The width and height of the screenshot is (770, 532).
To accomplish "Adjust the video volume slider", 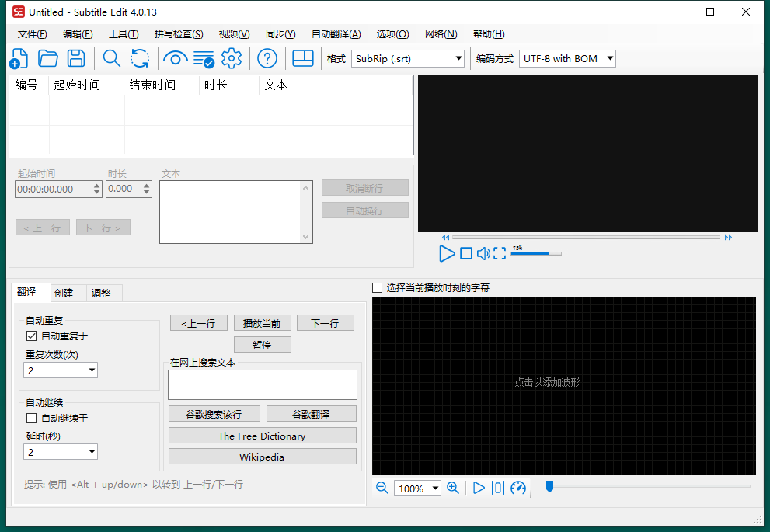I will (536, 253).
